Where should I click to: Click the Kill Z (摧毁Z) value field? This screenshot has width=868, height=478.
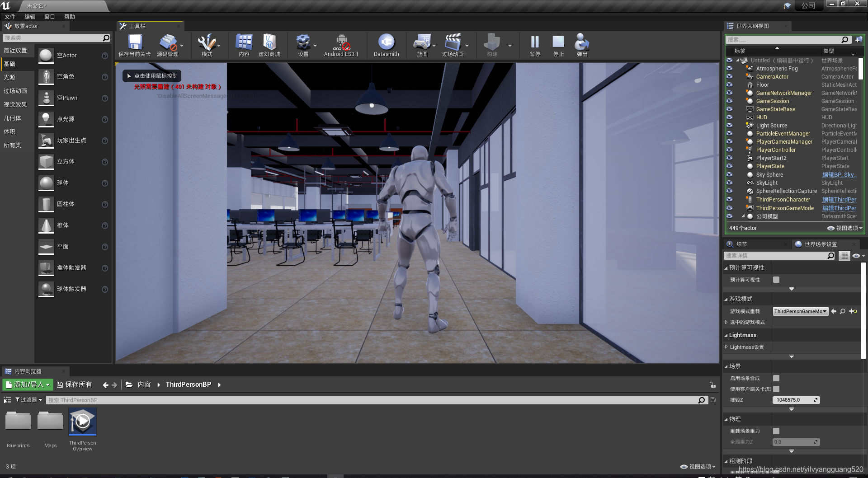[x=796, y=400]
